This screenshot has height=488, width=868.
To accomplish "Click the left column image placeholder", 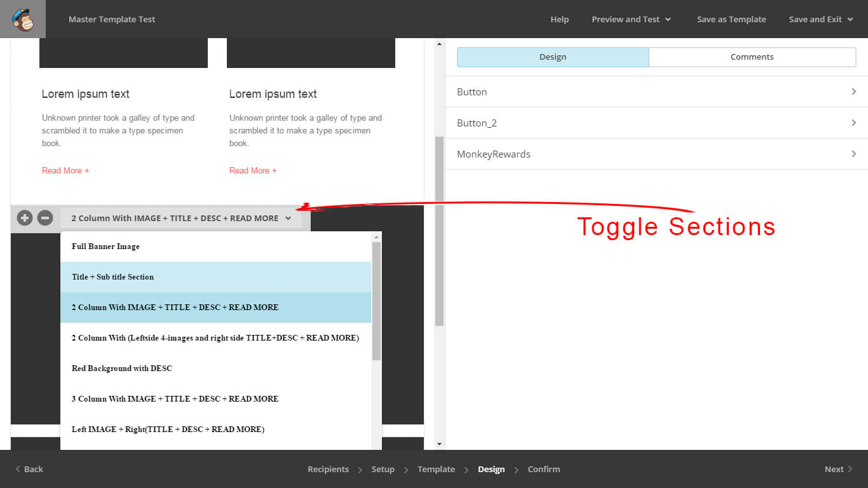I will coord(123,53).
